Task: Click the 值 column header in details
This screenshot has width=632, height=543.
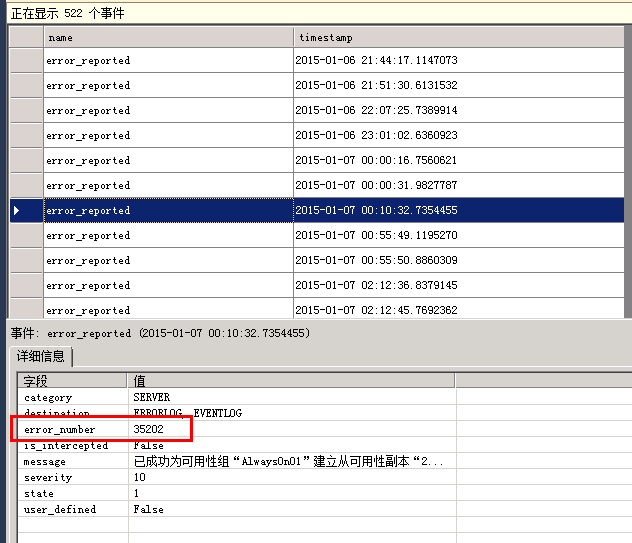Action: (290, 381)
